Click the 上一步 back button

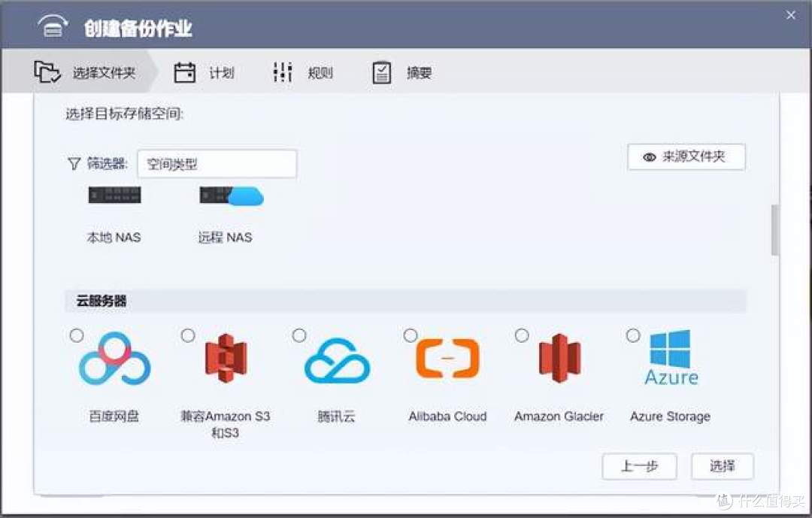click(640, 466)
